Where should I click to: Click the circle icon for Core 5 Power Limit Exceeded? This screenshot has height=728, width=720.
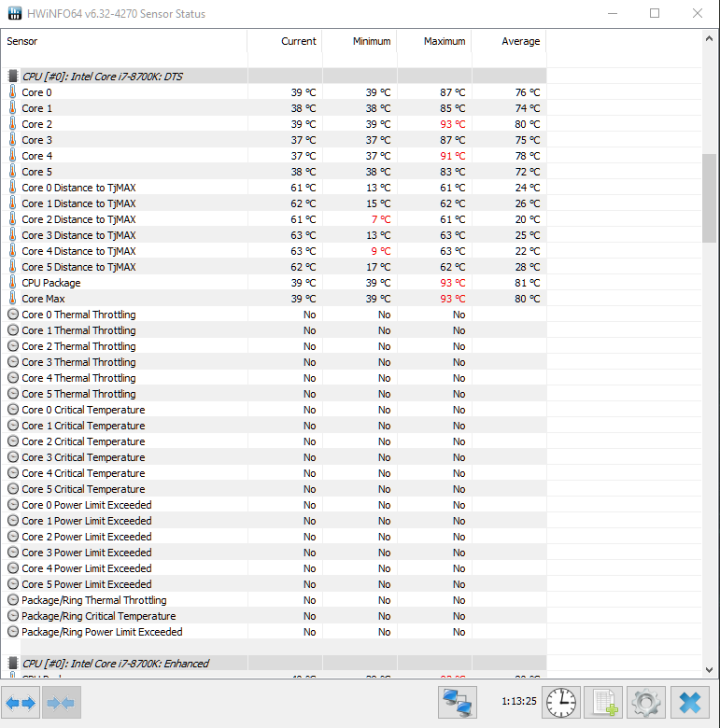pos(13,584)
